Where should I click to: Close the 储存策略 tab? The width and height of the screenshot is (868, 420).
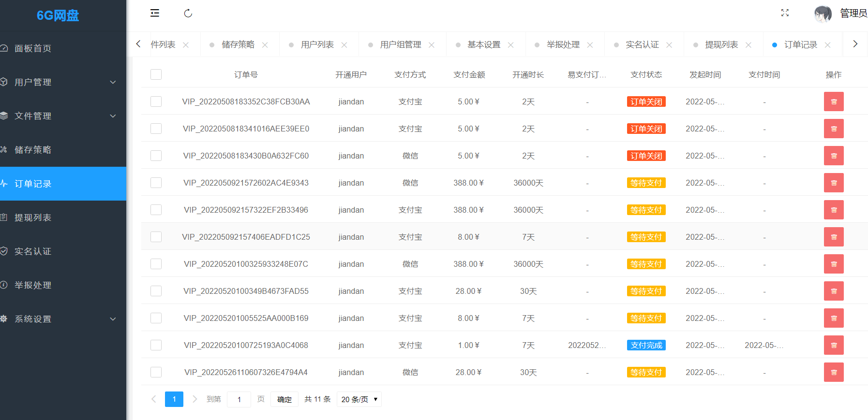click(265, 45)
